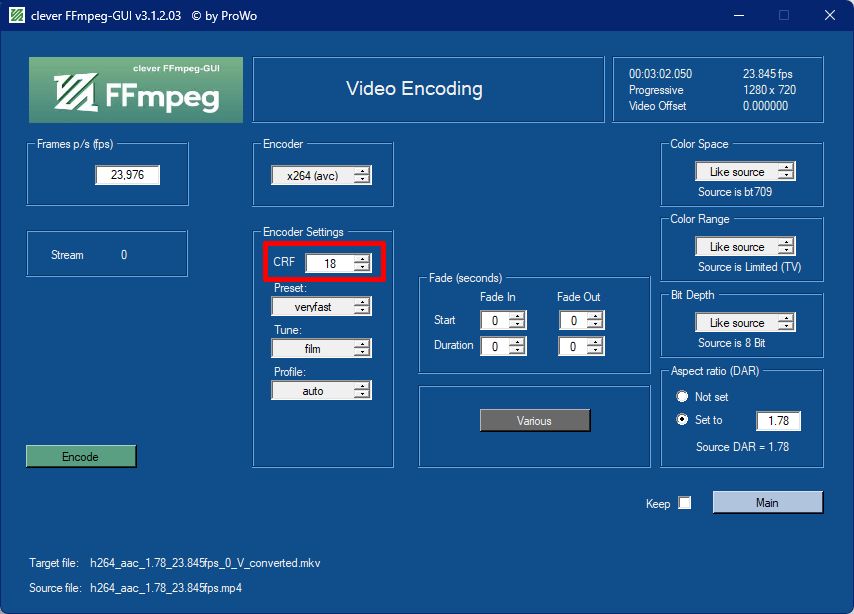This screenshot has width=854, height=614.
Task: Click the Stream label
Action: [x=67, y=255]
